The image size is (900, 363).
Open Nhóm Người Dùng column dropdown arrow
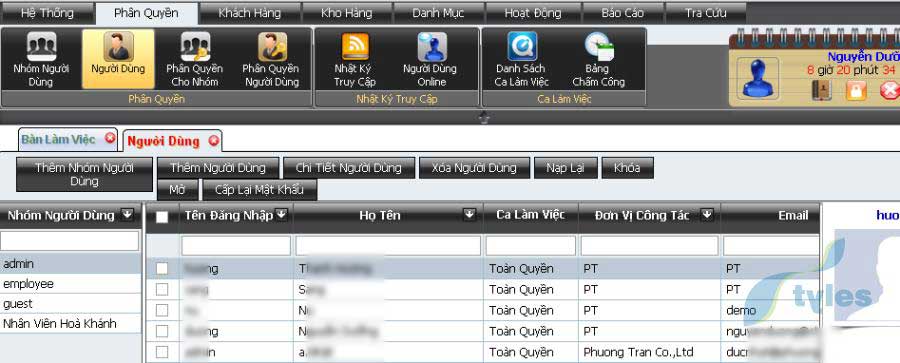[127, 215]
